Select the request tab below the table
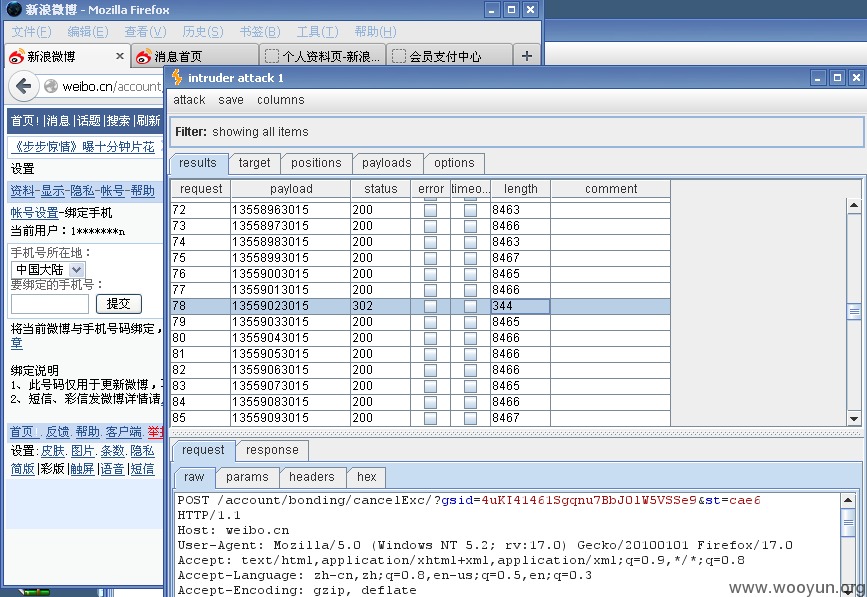 pos(203,450)
